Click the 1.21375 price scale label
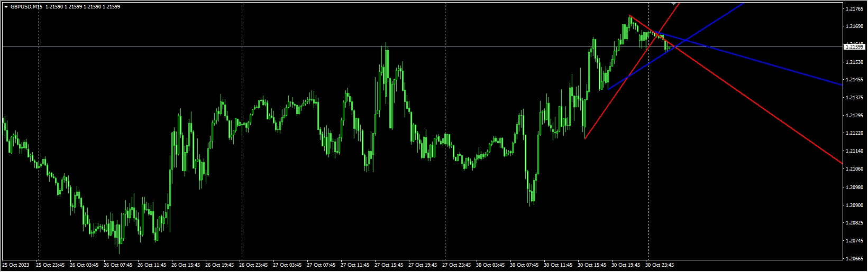The height and width of the screenshot is (272, 868). coord(854,98)
